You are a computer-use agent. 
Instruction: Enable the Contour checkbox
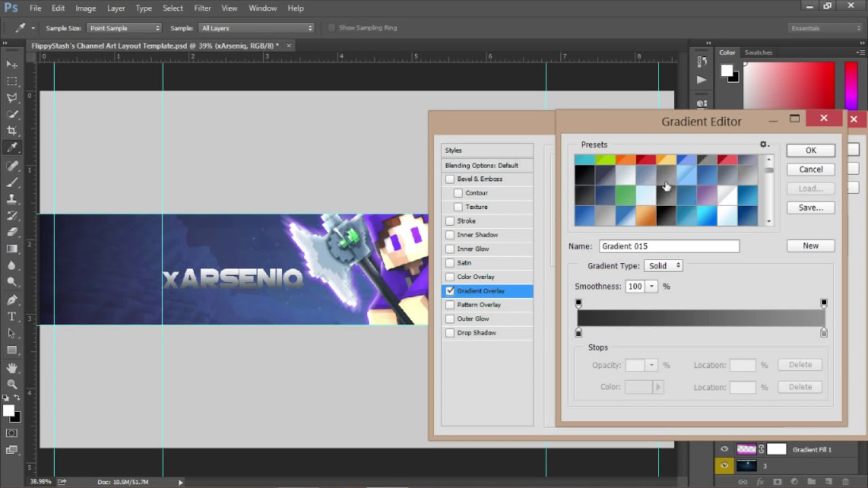458,193
